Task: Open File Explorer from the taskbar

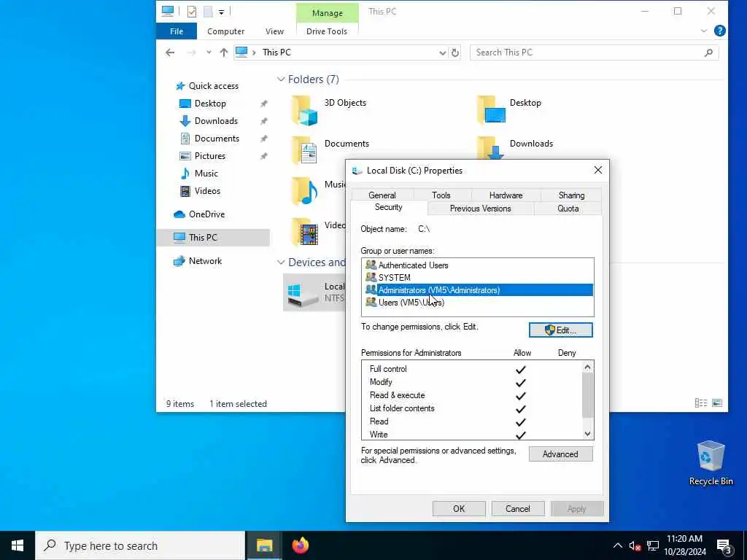Action: click(x=264, y=545)
